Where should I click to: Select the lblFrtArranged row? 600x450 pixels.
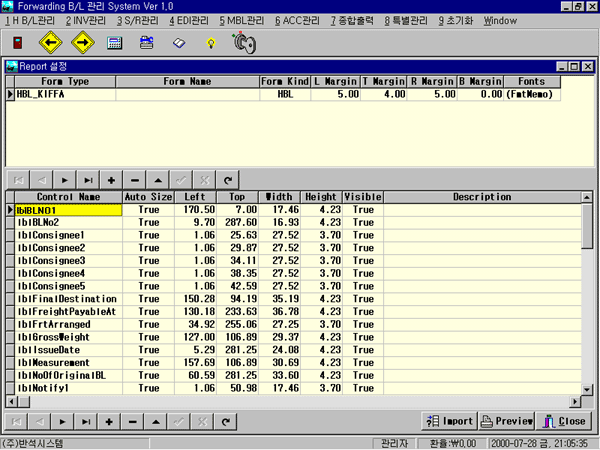coord(294,324)
